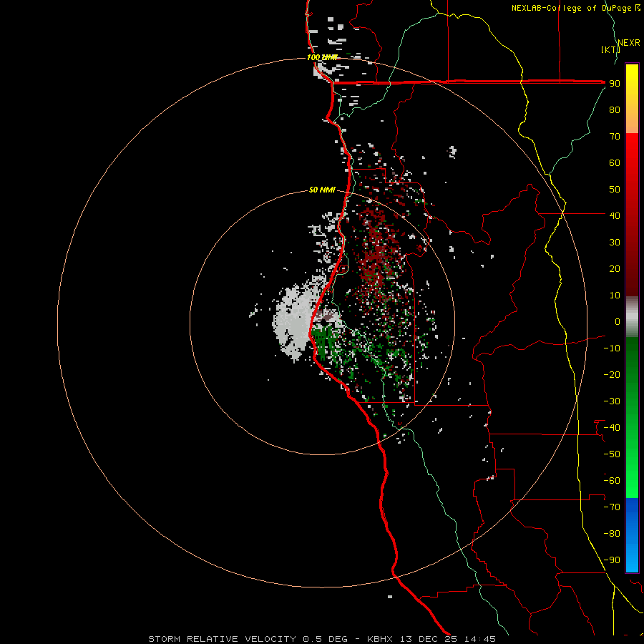Viewport: 644px width, 644px height.
Task: Click the Storm Relative Velocity KBHX caption
Action: 321,639
